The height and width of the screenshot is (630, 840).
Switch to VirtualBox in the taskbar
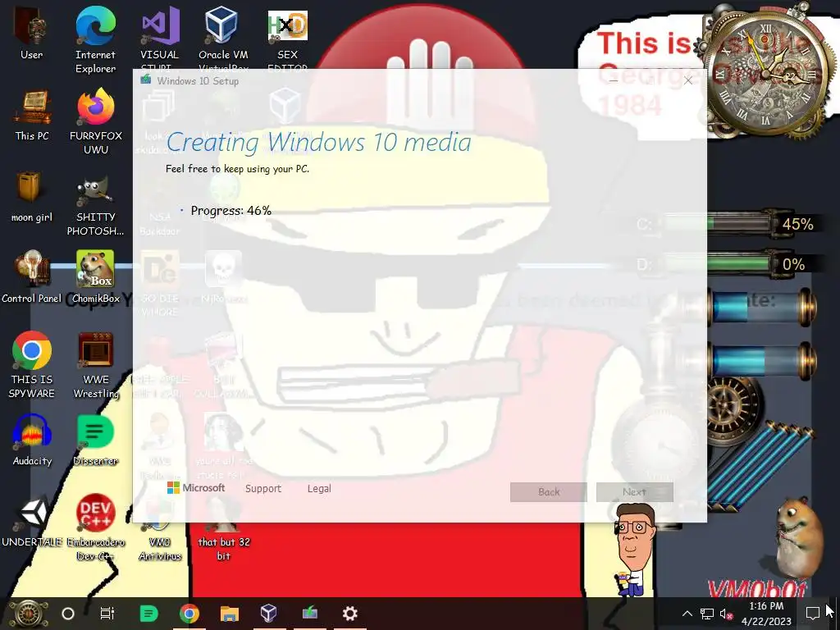pos(268,614)
